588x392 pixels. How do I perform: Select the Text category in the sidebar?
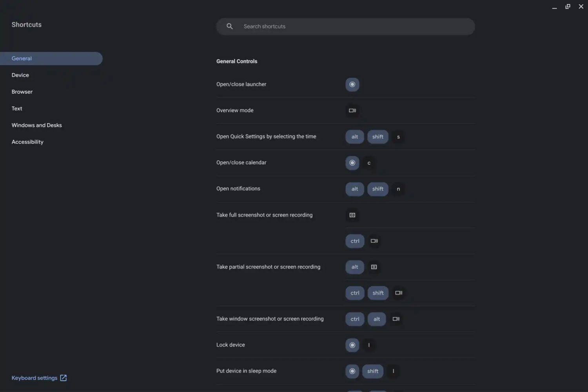(x=17, y=109)
